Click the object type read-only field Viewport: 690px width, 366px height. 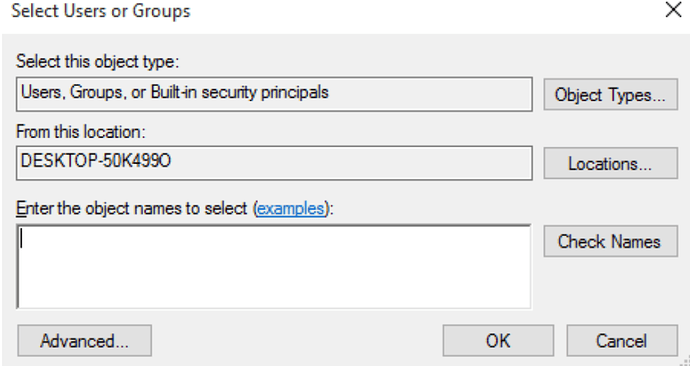pos(274,94)
